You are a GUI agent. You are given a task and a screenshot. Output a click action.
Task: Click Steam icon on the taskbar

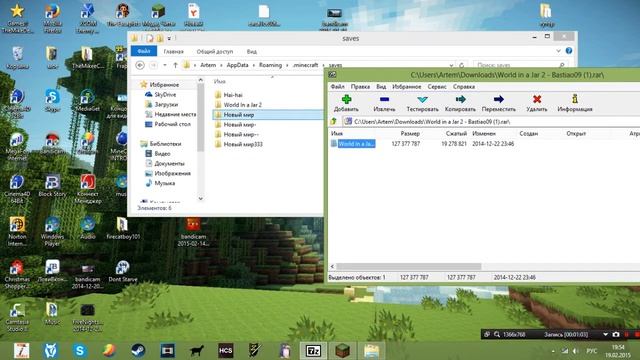pos(138,351)
